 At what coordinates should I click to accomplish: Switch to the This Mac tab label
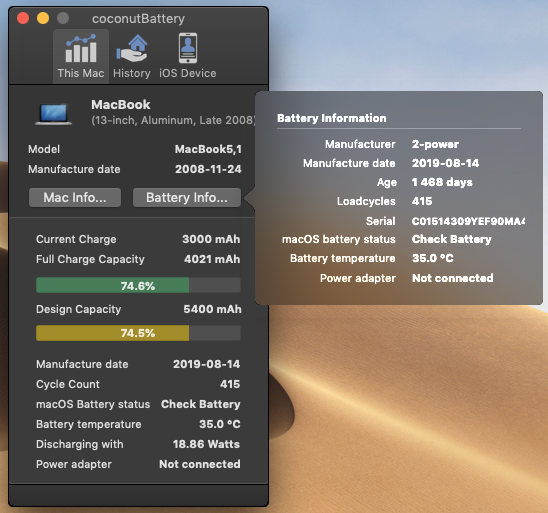tap(81, 73)
